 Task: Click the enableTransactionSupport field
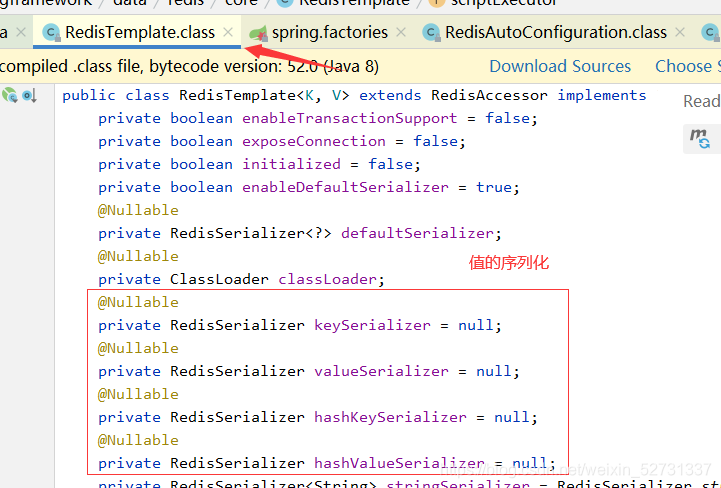349,118
